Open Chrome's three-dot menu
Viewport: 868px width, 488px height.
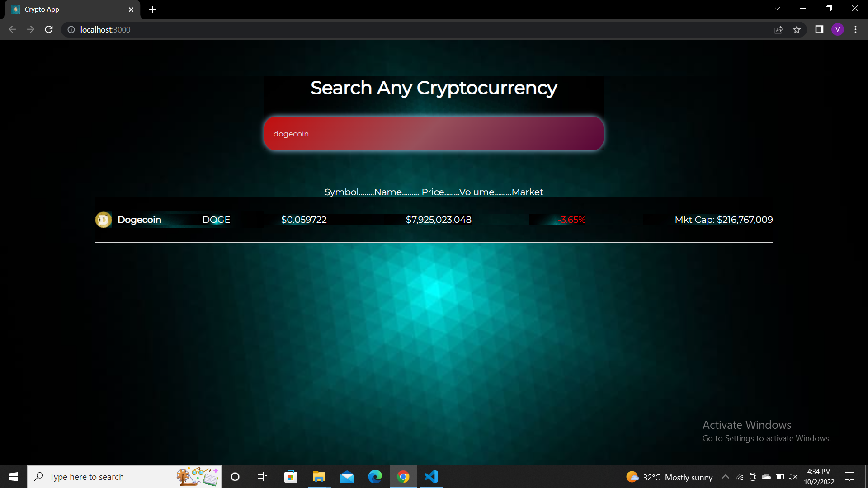(855, 29)
